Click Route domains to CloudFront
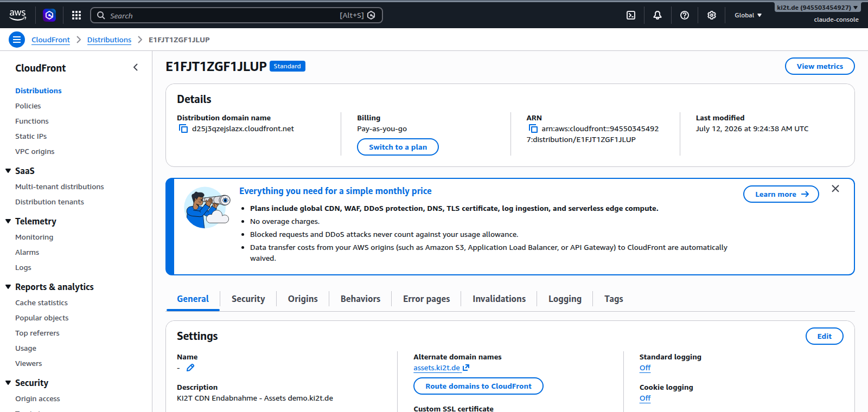The width and height of the screenshot is (868, 412). click(x=478, y=386)
